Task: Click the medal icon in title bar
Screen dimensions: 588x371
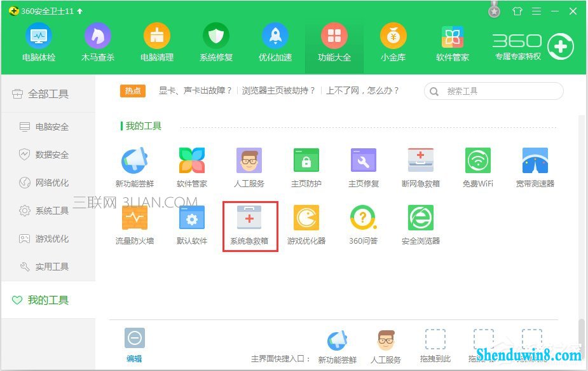Action: [495, 10]
